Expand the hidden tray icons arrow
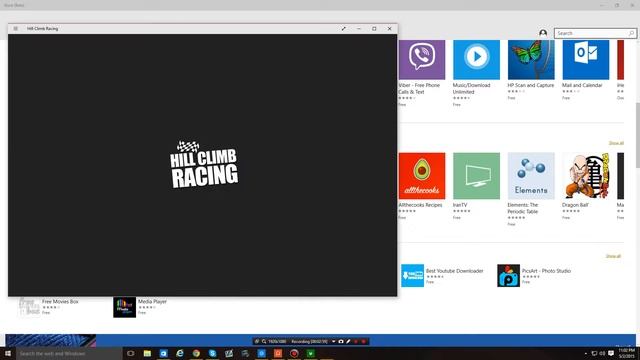 point(586,353)
